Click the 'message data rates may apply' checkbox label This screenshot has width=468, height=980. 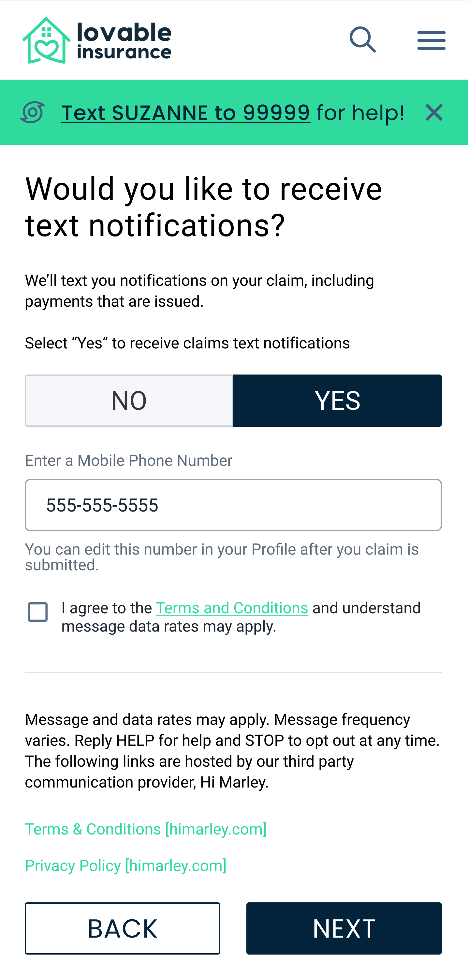(168, 626)
